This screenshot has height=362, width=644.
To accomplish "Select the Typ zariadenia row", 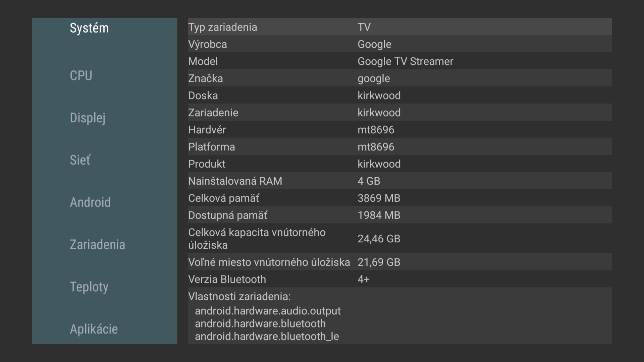I will tap(399, 27).
